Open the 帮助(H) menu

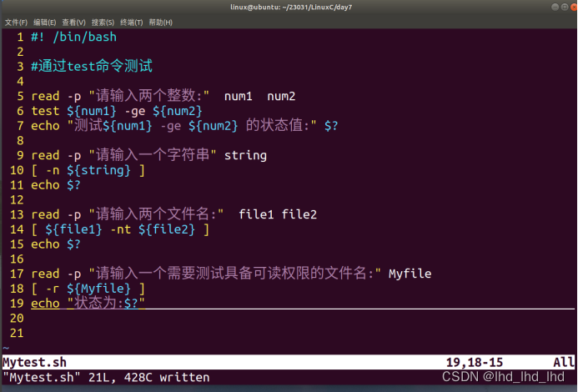tap(160, 23)
